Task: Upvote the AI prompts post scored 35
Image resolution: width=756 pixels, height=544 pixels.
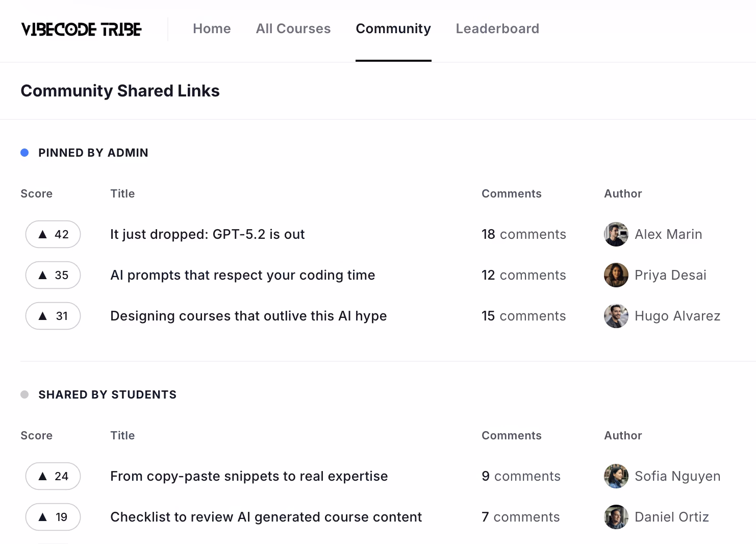Action: [x=53, y=275]
